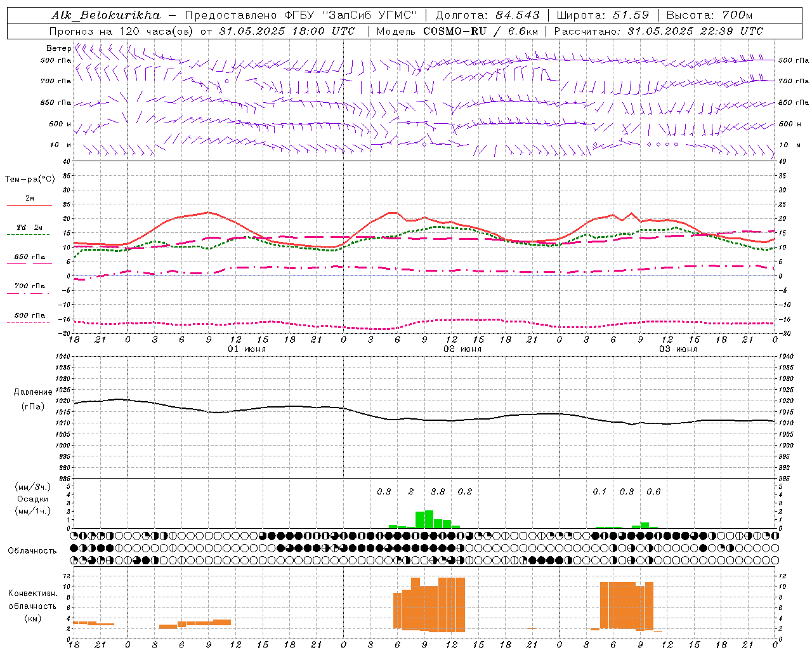This screenshot has width=812, height=650.
Task: Click the 0.2 precipitation total
Action: point(465,492)
